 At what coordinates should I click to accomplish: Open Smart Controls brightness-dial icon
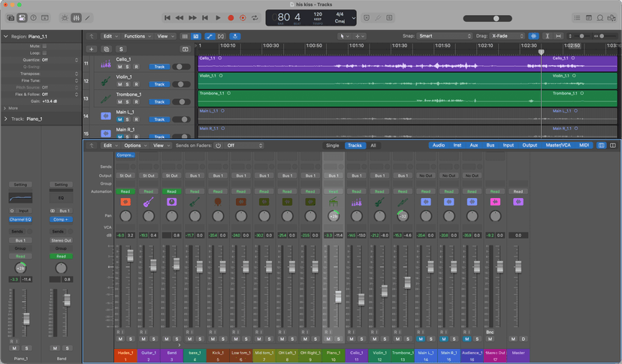click(65, 18)
